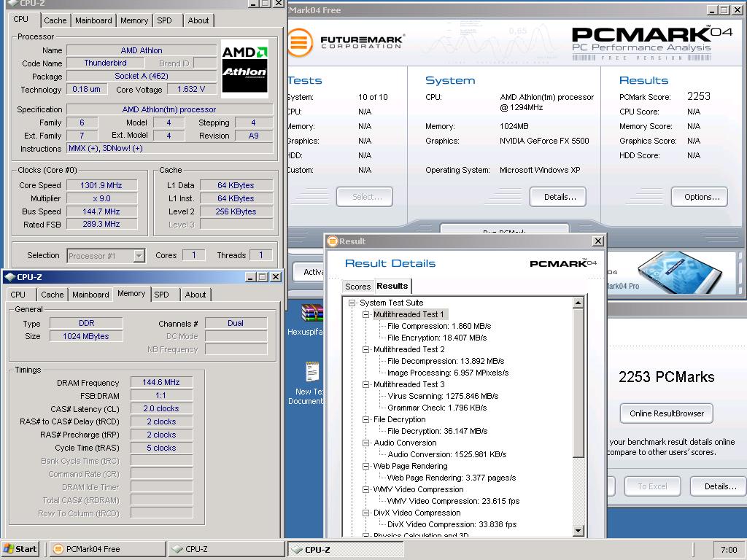
Task: Collapse the Multithreaded Test 3 node
Action: click(x=366, y=384)
